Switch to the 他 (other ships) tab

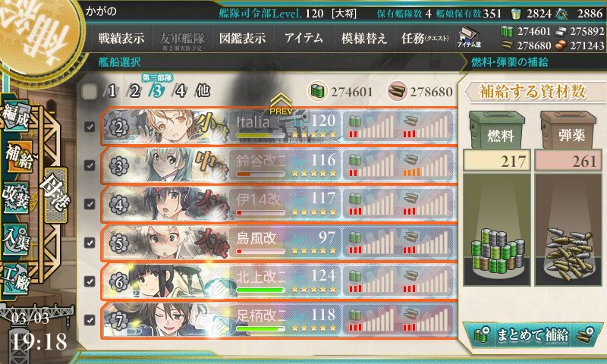pos(203,91)
